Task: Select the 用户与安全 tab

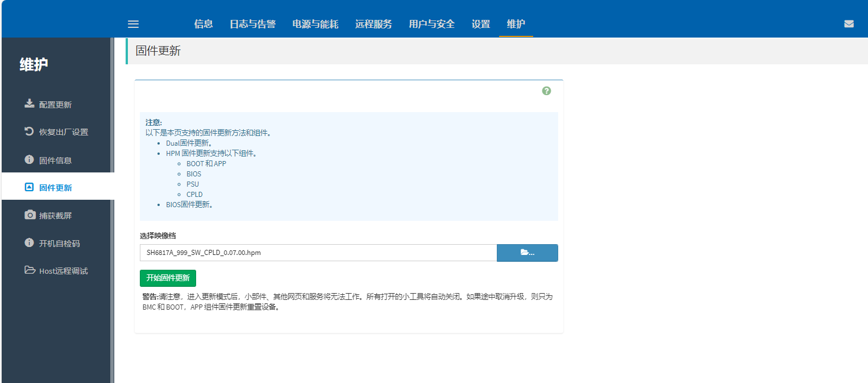Action: (x=431, y=24)
